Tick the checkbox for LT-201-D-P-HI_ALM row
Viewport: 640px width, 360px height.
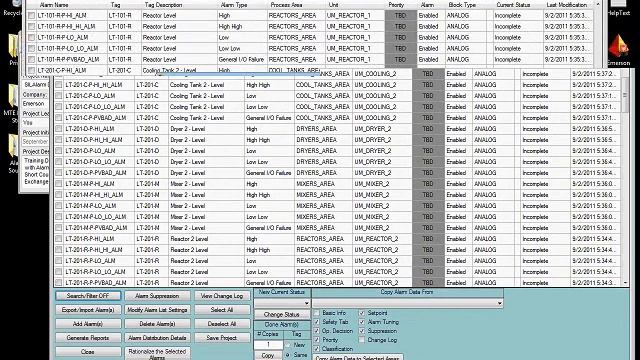pyautogui.click(x=59, y=129)
